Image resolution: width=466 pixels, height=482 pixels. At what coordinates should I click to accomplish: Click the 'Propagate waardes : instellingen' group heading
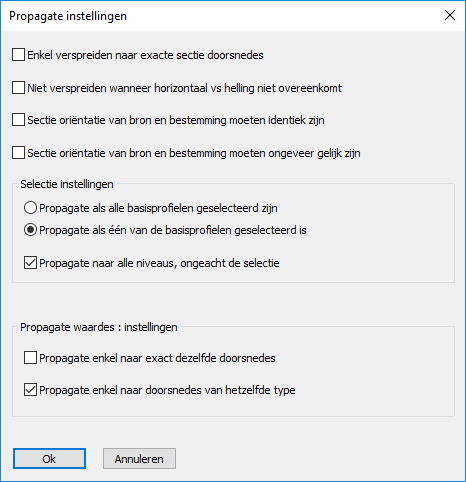[99, 327]
